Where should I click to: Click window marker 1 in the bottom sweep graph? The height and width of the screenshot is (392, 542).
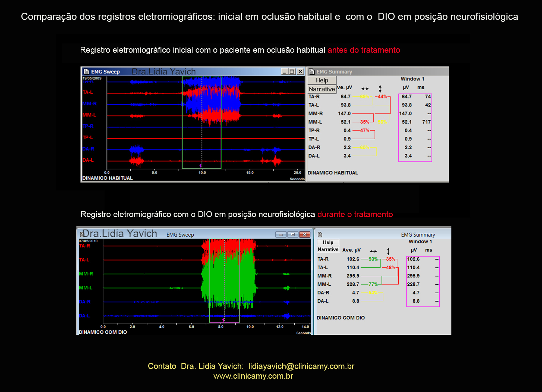coord(223,320)
